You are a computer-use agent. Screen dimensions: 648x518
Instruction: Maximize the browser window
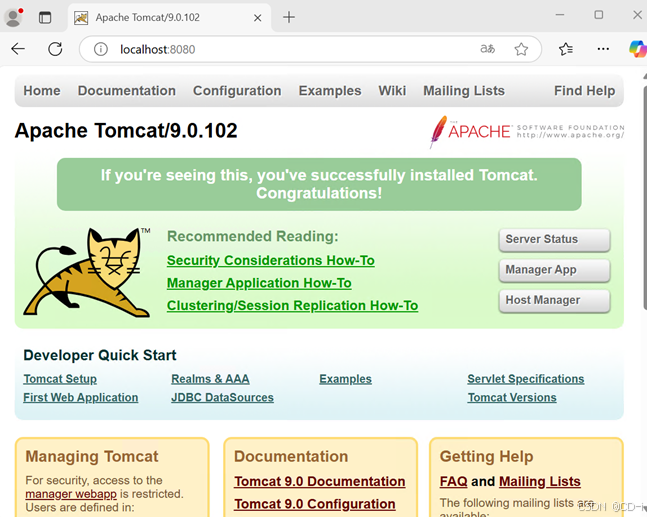[598, 15]
